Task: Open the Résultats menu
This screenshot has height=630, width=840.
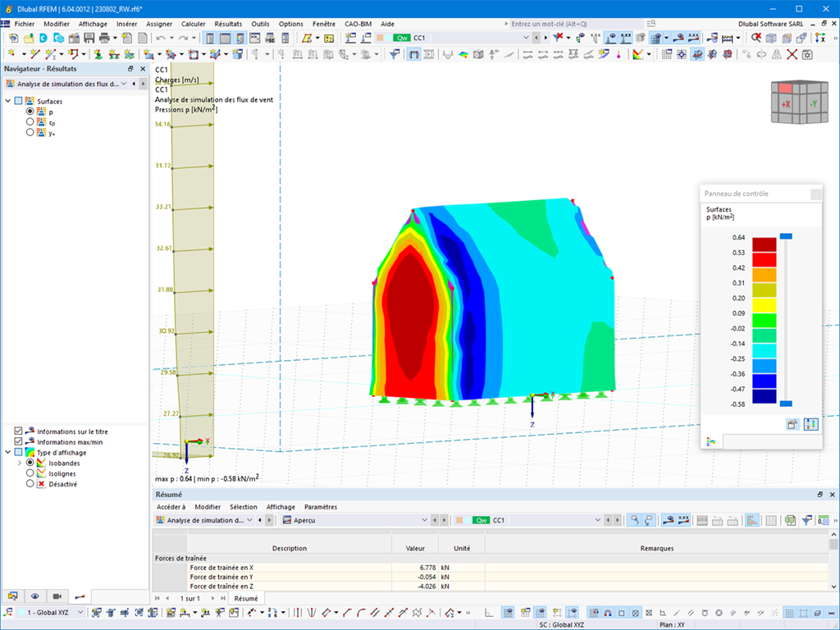Action: coord(228,24)
